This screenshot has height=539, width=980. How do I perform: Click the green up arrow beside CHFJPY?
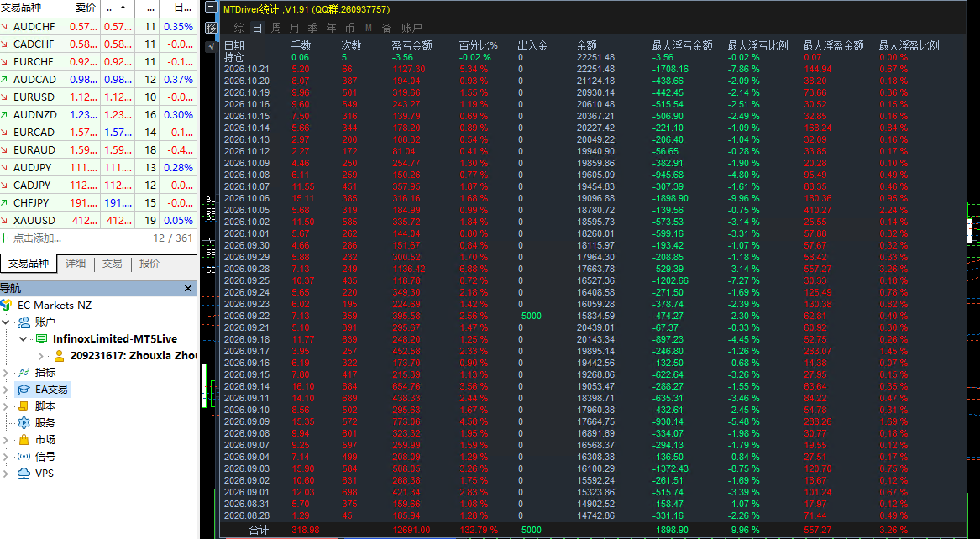(5, 202)
